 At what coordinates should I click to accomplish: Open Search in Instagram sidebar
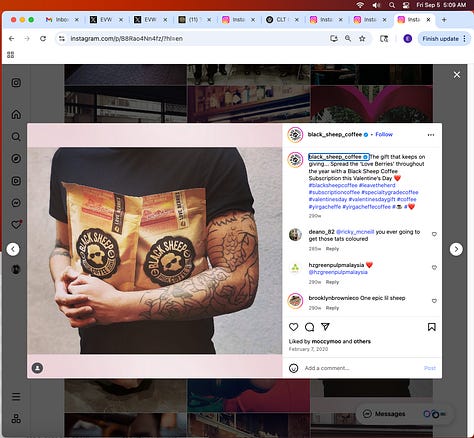click(16, 136)
